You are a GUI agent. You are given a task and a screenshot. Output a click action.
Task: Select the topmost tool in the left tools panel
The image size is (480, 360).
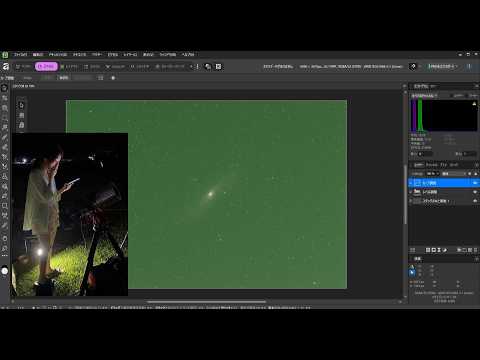click(5, 88)
